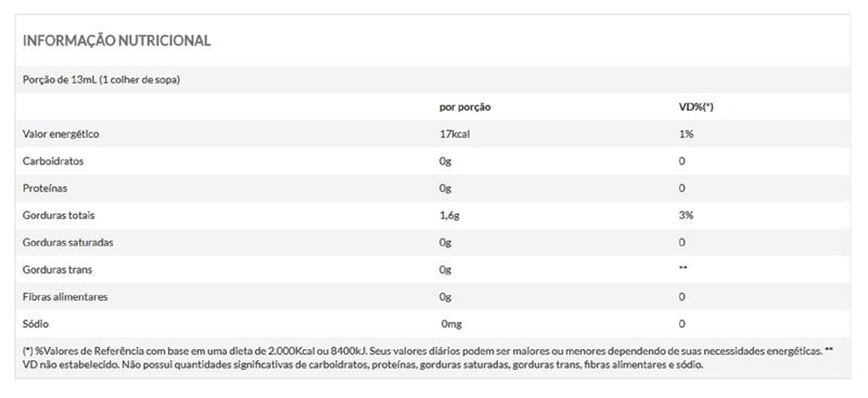Click the 1,6g total fat value
The image size is (868, 398).
pos(450,215)
